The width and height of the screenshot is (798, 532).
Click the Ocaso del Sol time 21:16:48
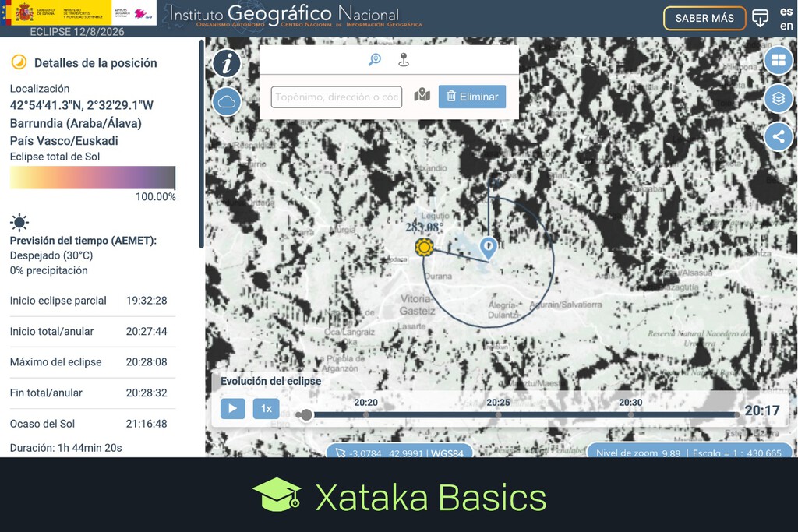(x=147, y=424)
